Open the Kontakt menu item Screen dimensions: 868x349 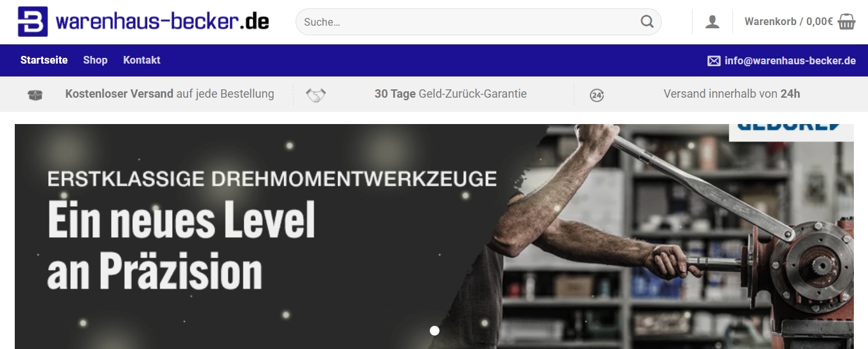142,60
